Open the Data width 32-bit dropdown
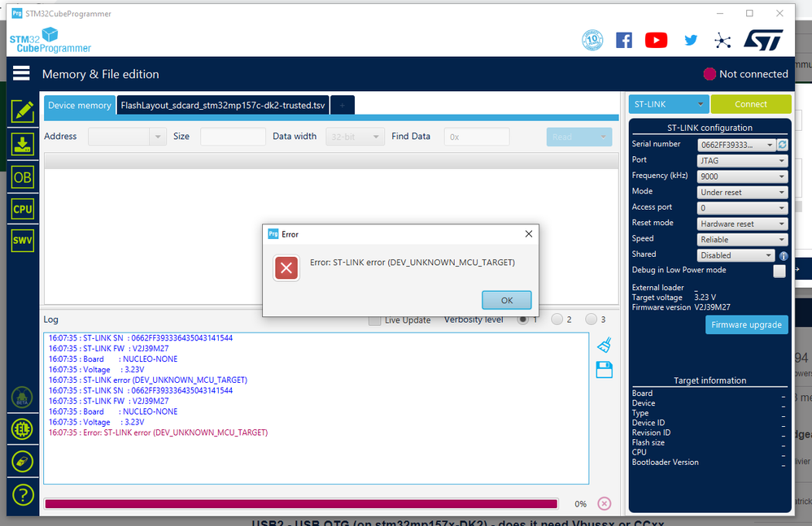Viewport: 812px width, 526px height. [x=355, y=137]
